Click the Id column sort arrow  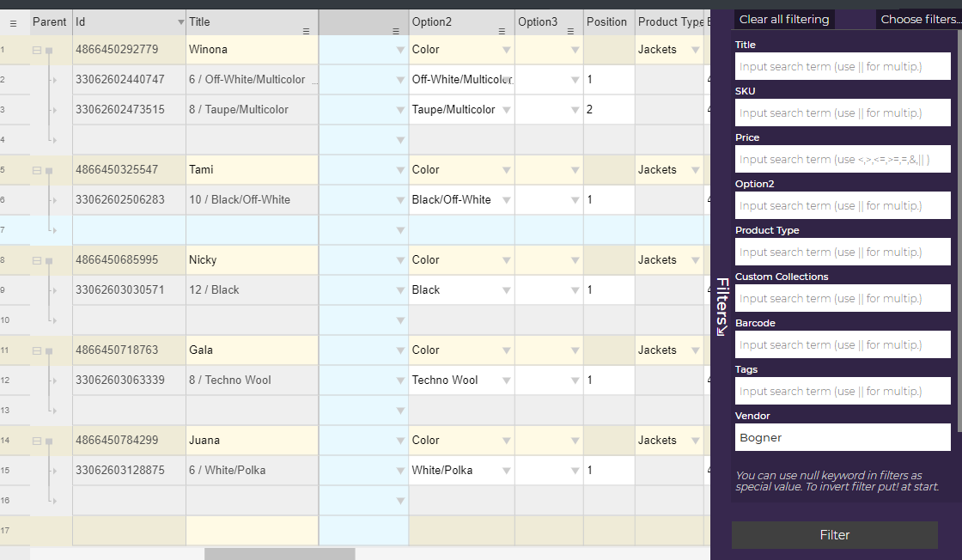click(x=180, y=22)
